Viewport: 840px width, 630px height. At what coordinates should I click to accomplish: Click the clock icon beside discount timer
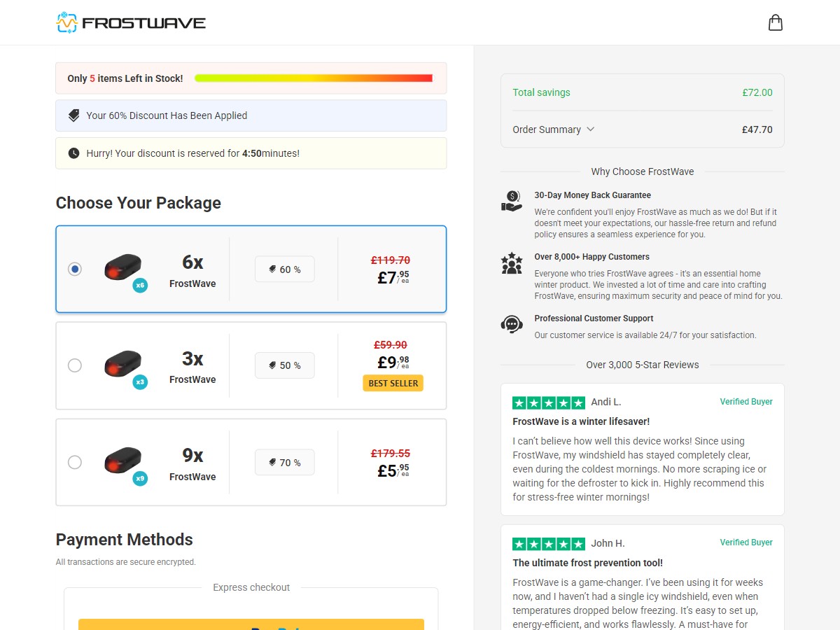(x=74, y=153)
